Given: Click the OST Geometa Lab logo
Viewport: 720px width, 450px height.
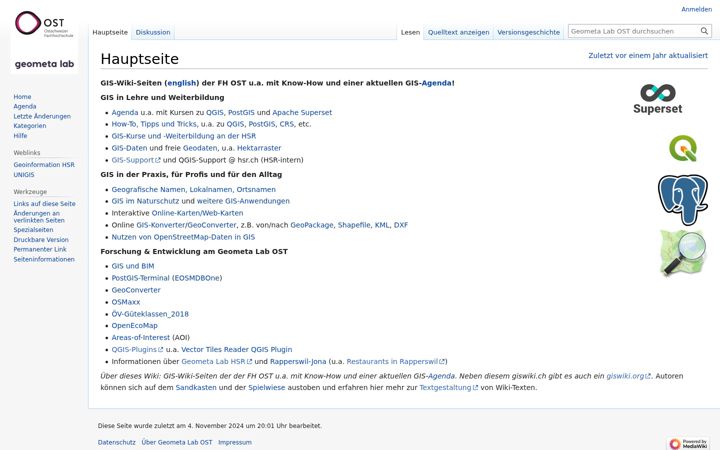Looking at the screenshot, I should (x=44, y=41).
